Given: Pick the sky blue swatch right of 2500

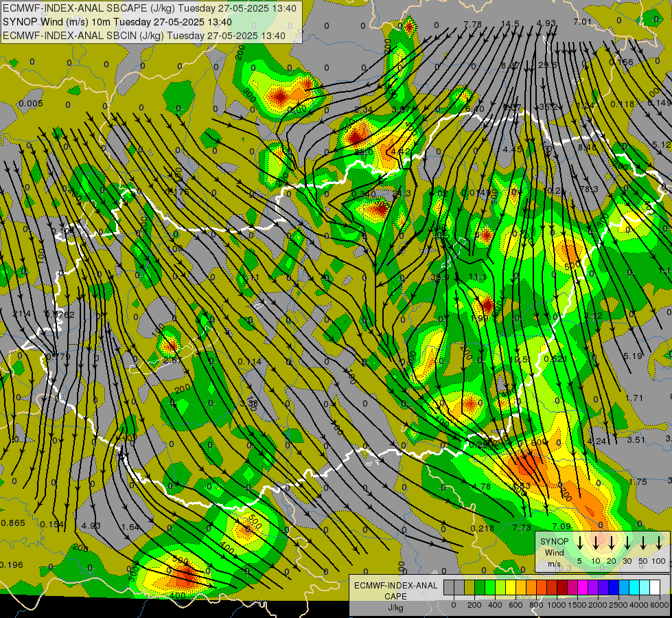Looking at the screenshot, I should [624, 588].
